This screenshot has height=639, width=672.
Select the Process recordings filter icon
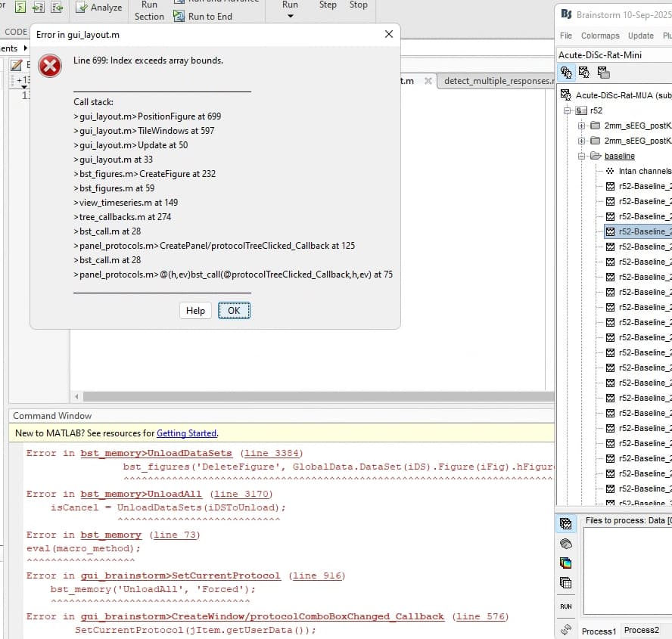565,523
